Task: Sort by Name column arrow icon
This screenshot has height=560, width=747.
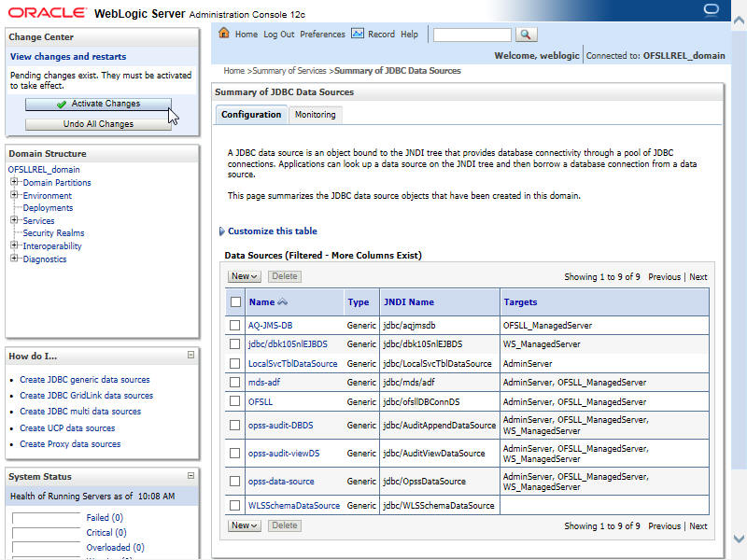Action: 283,301
